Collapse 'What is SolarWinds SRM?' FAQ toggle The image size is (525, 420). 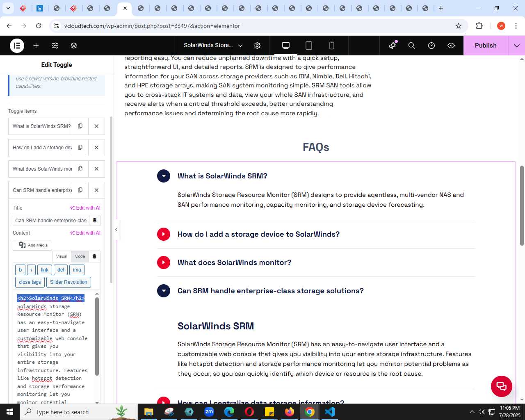[x=164, y=176]
